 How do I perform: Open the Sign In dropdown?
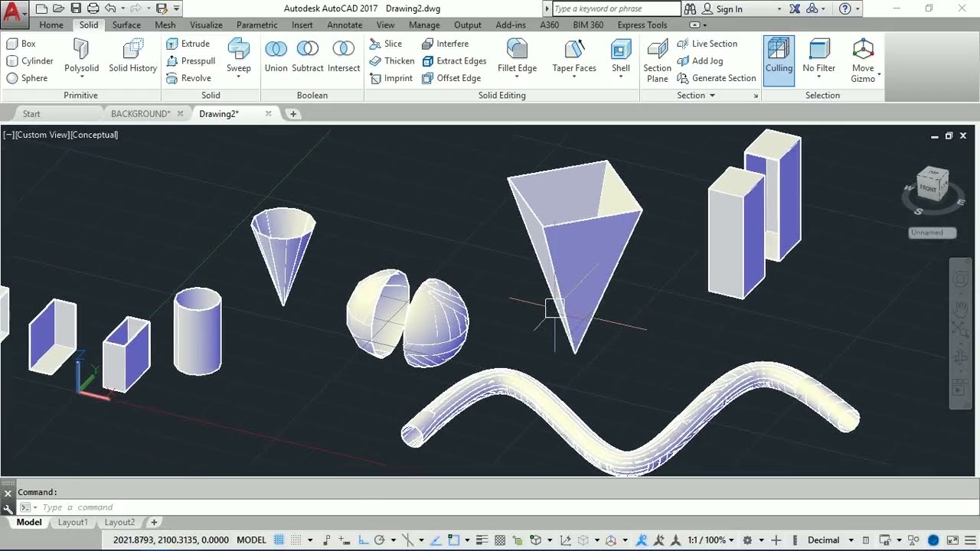pyautogui.click(x=779, y=9)
